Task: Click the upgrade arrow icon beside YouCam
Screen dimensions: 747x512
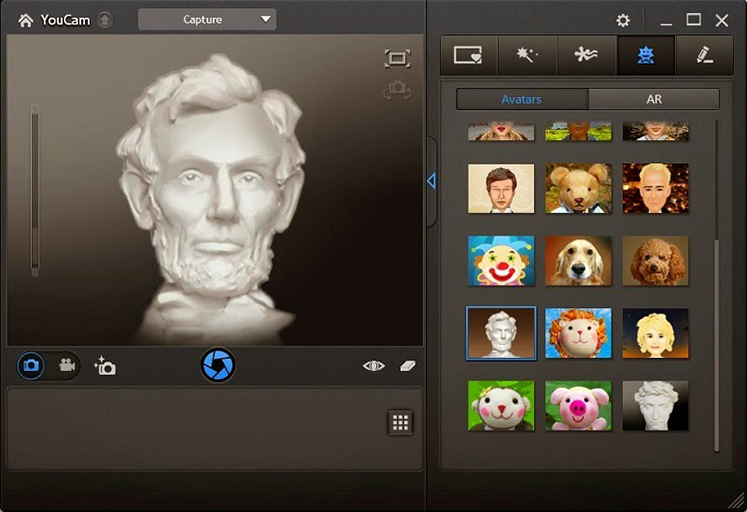Action: (105, 20)
